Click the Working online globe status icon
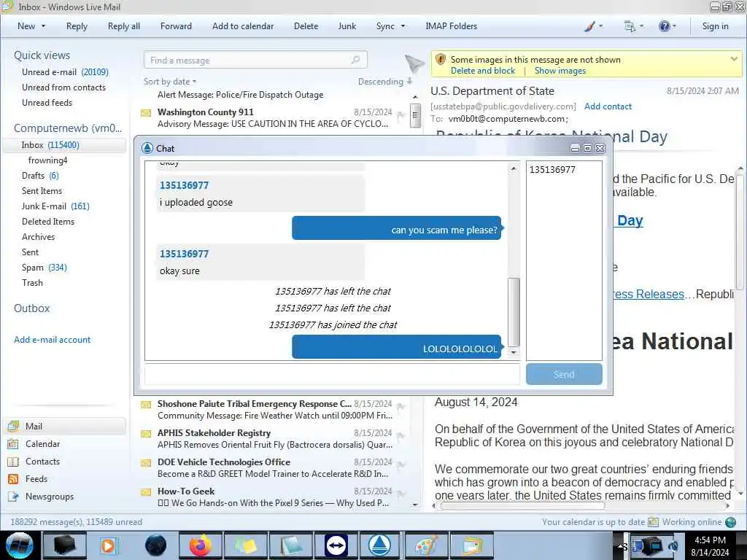This screenshot has height=560, width=747. pos(730,522)
